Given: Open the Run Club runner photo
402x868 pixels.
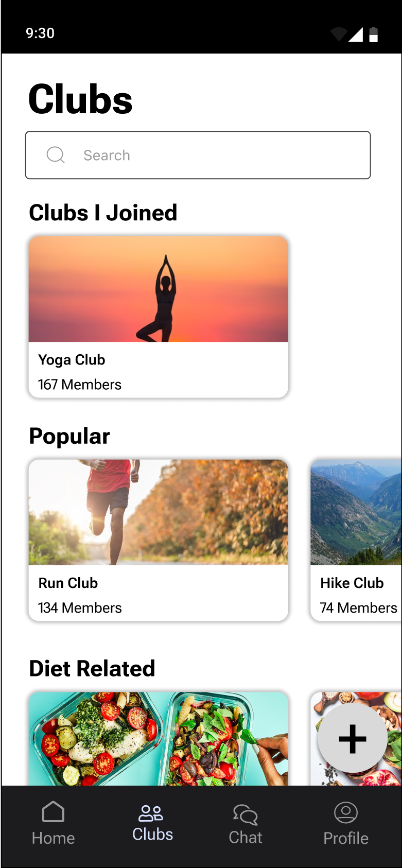Looking at the screenshot, I should [x=159, y=512].
